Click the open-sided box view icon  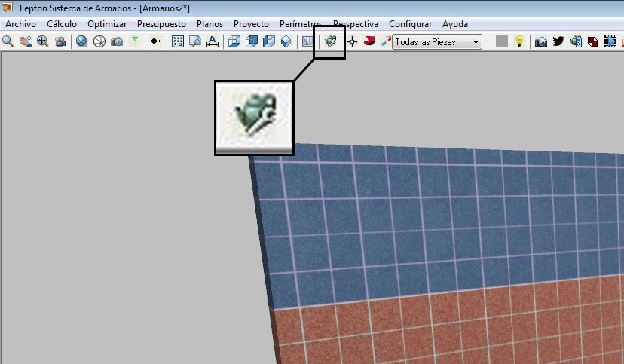[269, 41]
